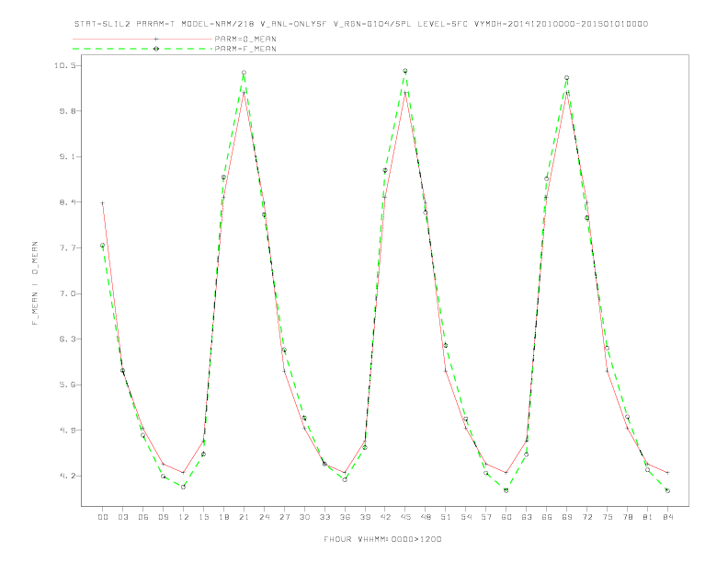Click the F_MEAN peak circle at hour 45
Image resolution: width=728 pixels, height=563 pixels.
coord(404,71)
